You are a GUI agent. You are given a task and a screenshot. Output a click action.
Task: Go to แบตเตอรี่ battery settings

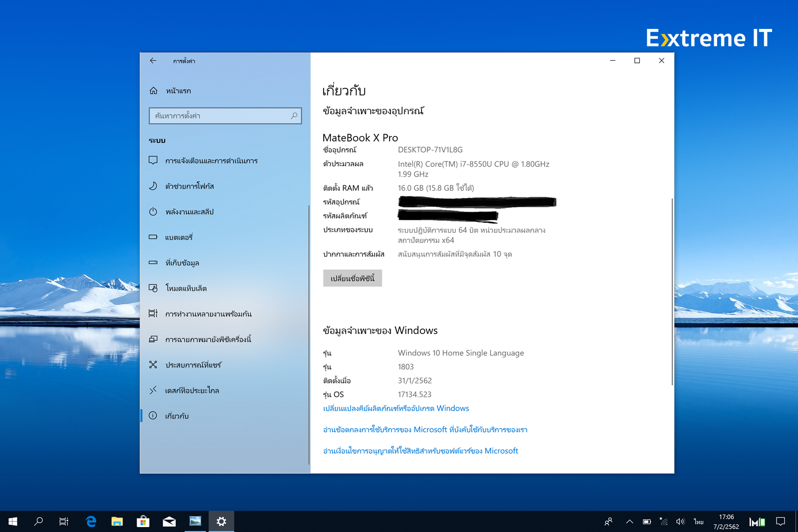179,237
